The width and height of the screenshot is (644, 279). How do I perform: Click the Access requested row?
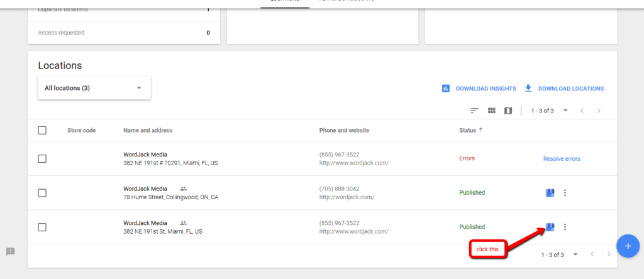click(124, 33)
